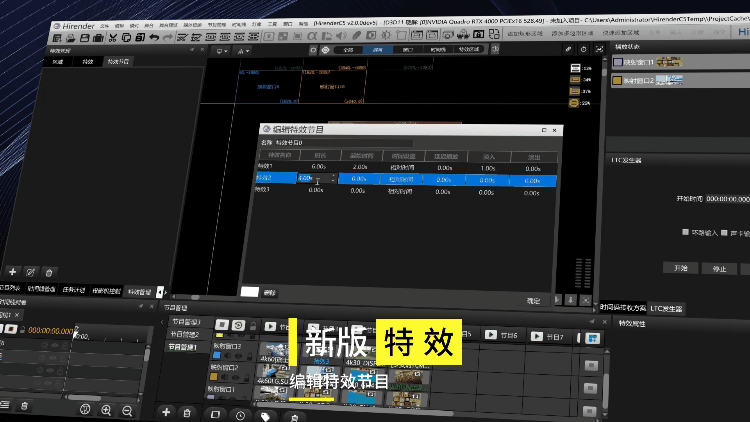Click the 快速添加区域 toolbar button

[x=621, y=33]
